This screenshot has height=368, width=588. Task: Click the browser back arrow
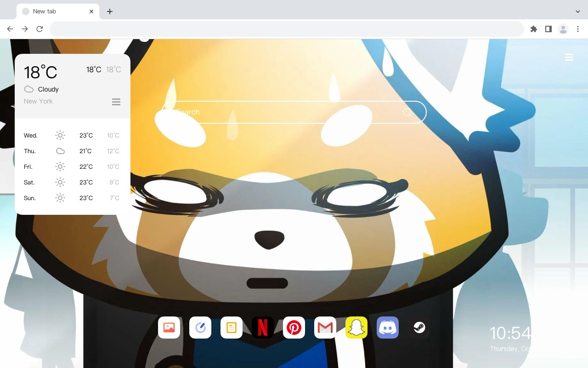tap(10, 29)
